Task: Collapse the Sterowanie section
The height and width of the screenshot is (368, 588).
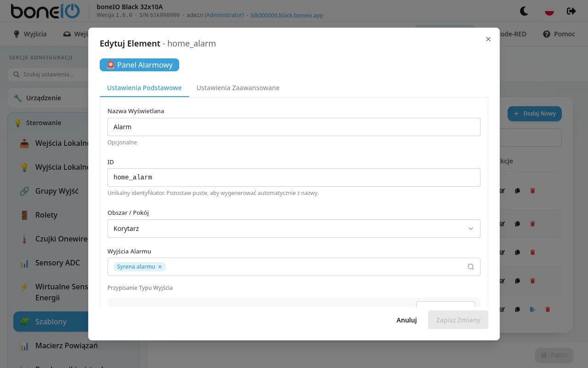Action: 48,123
